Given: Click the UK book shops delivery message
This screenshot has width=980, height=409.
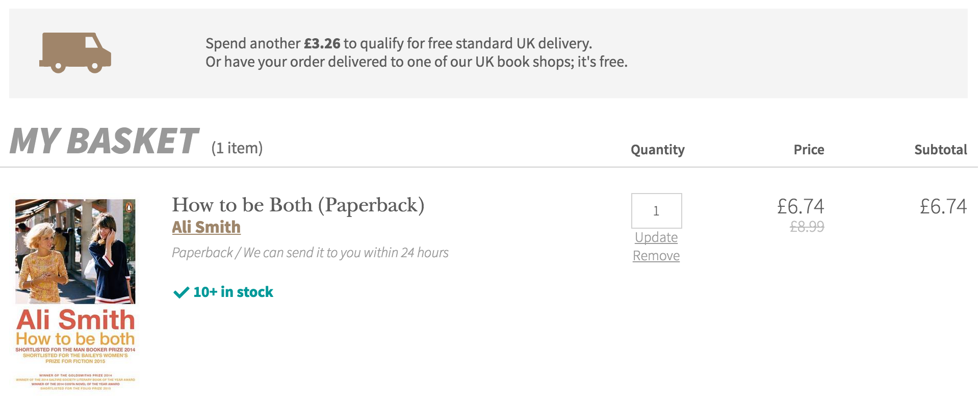Looking at the screenshot, I should click(x=417, y=62).
